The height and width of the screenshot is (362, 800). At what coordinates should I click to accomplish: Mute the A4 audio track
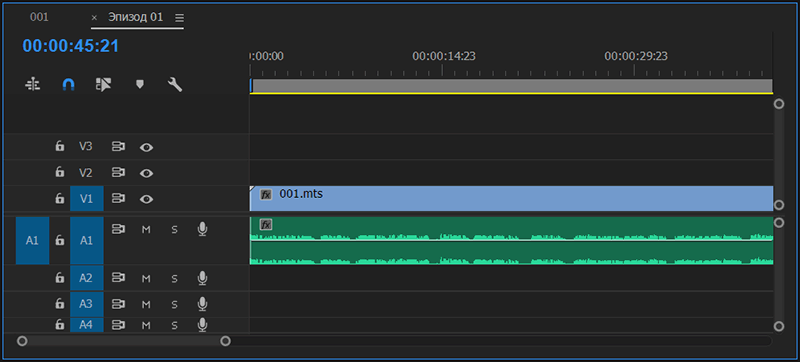146,325
